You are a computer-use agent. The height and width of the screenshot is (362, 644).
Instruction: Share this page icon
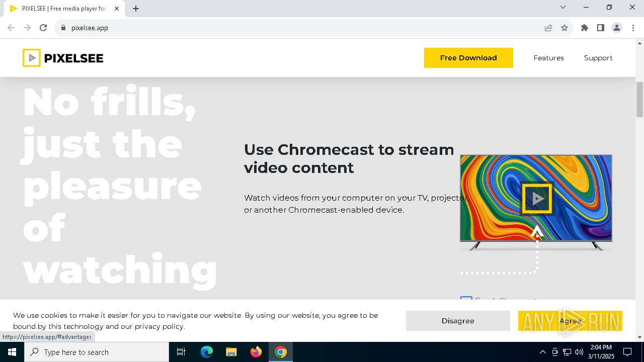(x=548, y=28)
